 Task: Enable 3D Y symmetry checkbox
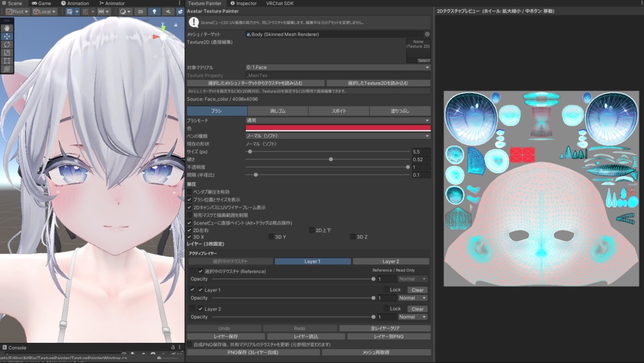click(x=271, y=237)
